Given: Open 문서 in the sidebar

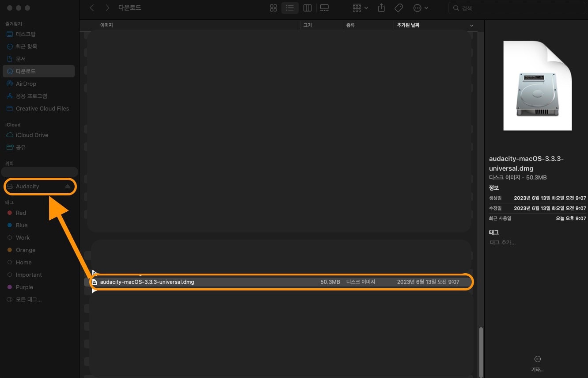Looking at the screenshot, I should point(38,59).
